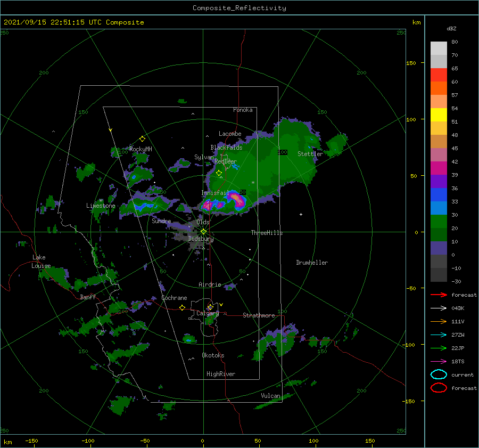Click the RedDeer label

[226, 161]
